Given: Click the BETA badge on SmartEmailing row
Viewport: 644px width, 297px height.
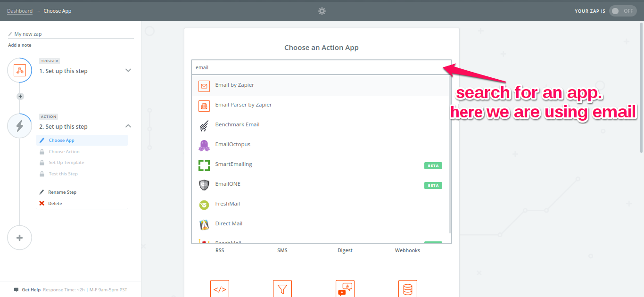Looking at the screenshot, I should tap(433, 165).
